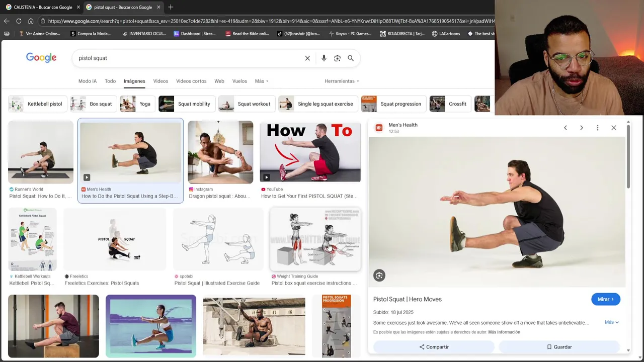This screenshot has height=362, width=644.
Task: Click the Google logo
Action: (41, 58)
